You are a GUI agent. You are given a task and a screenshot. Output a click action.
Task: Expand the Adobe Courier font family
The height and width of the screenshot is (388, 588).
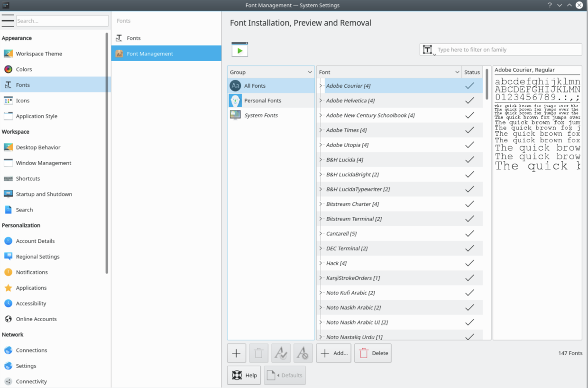[x=321, y=86]
